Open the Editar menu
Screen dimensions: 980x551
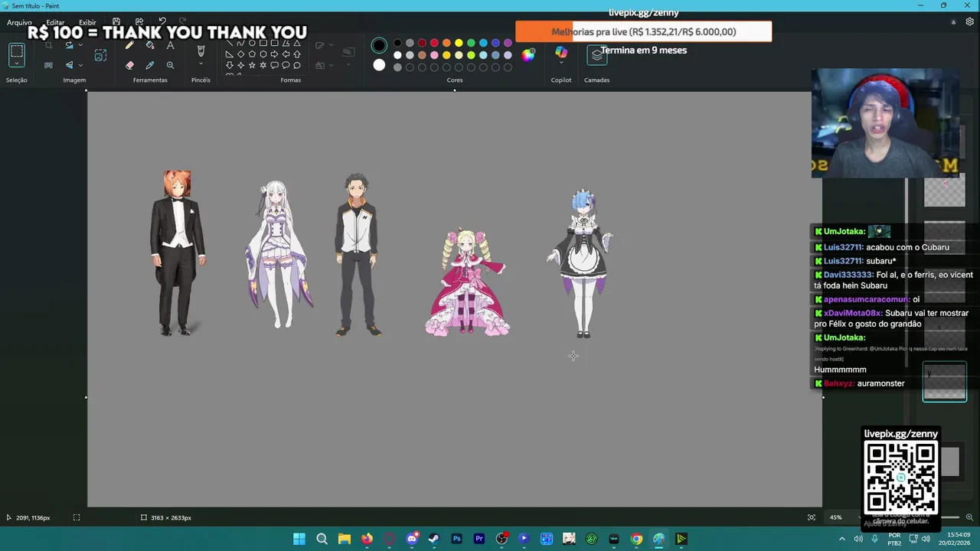click(55, 22)
